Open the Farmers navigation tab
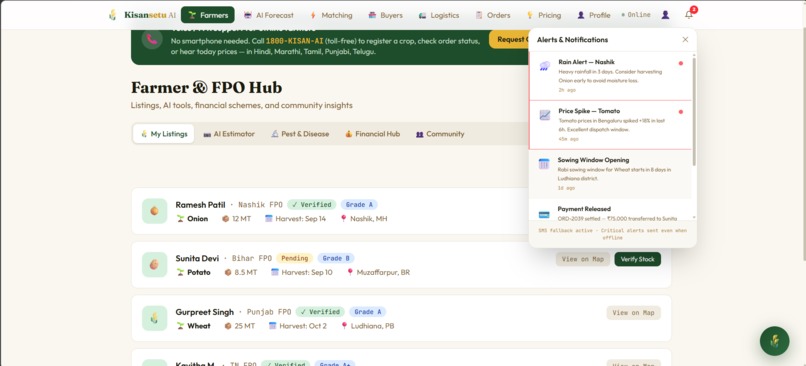This screenshot has height=366, width=806. 208,15
